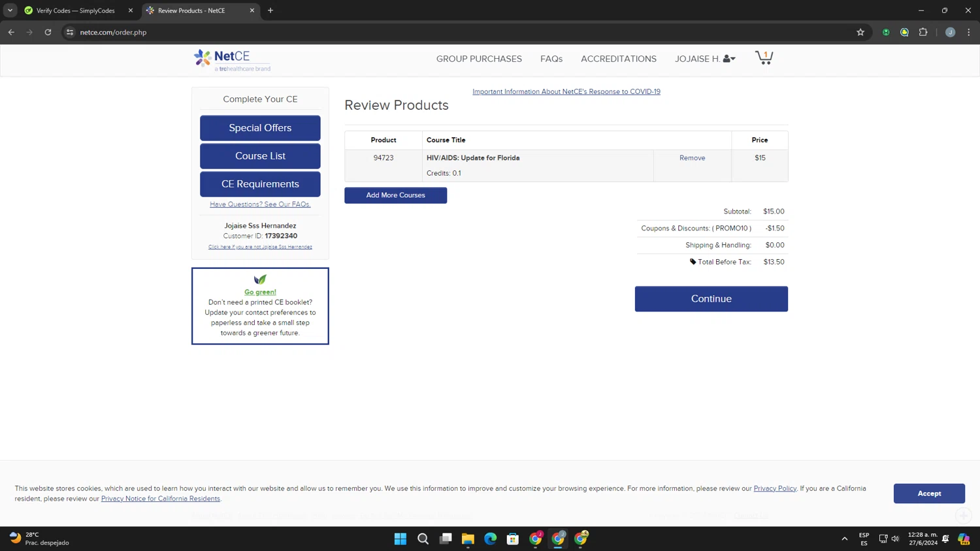Screen dimensions: 980x551
Task: Select the $13.50 total before tax
Action: pos(774,262)
